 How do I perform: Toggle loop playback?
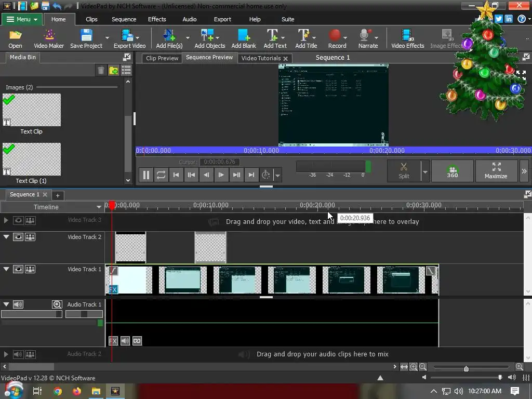[161, 175]
